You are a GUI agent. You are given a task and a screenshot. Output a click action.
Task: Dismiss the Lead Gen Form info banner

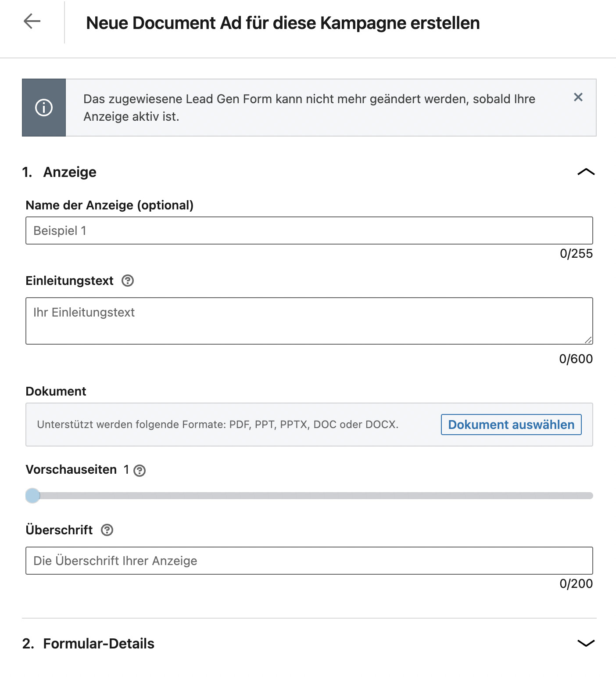click(578, 97)
